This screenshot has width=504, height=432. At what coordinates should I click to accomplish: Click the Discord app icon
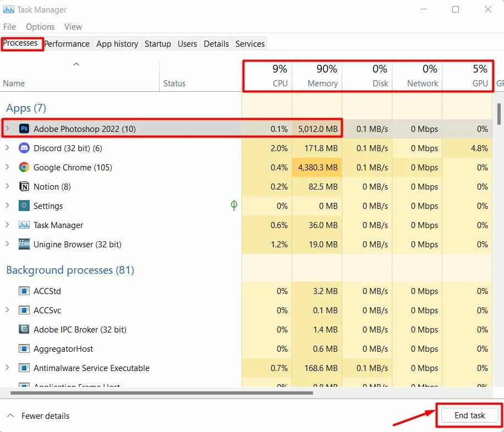[24, 148]
